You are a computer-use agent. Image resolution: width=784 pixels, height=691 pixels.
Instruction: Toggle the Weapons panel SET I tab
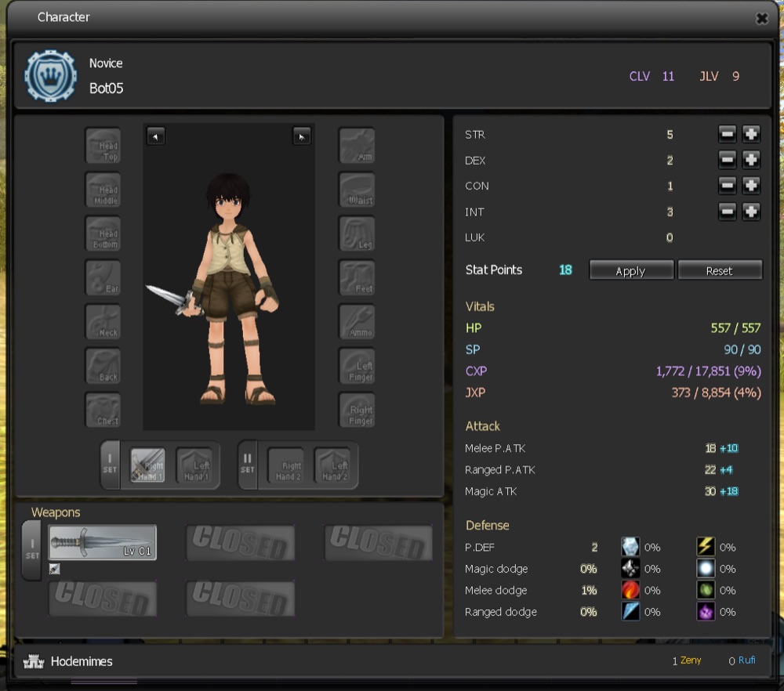32,550
